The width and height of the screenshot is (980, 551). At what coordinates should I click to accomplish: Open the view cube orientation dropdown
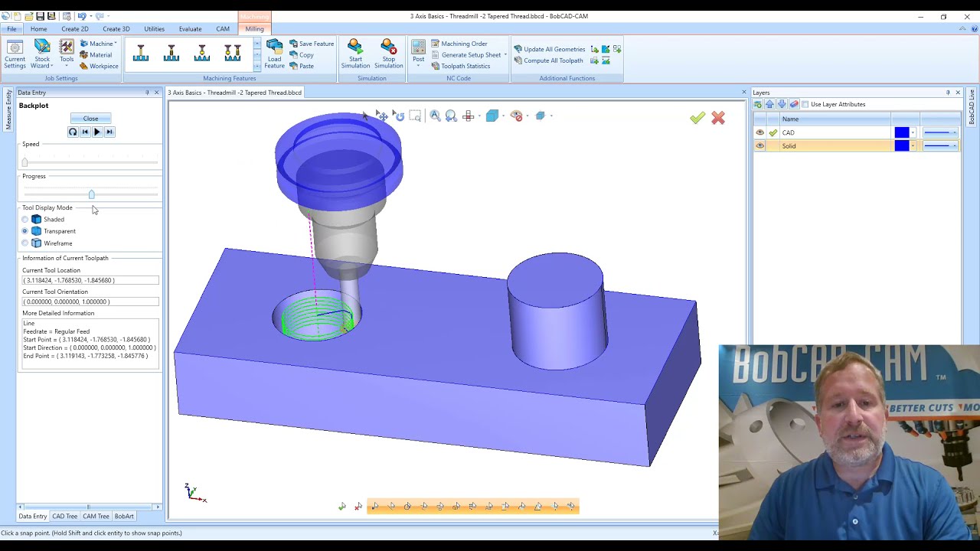(x=502, y=116)
